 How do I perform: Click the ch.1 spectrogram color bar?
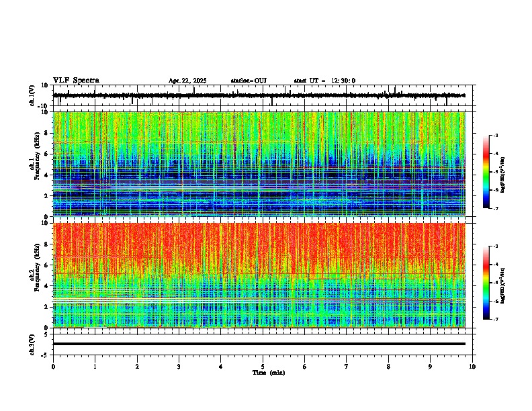pyautogui.click(x=486, y=172)
